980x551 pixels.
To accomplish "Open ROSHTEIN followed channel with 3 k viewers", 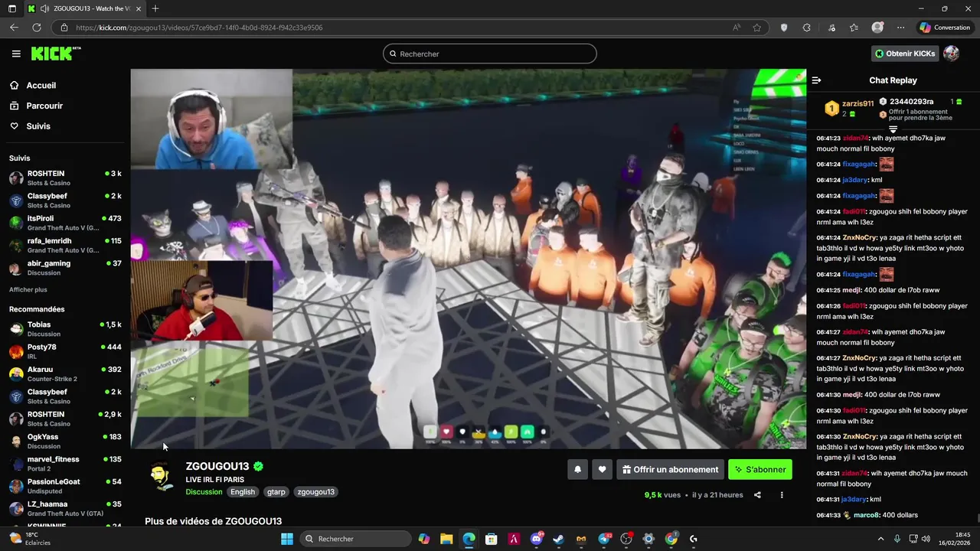I will (x=65, y=178).
